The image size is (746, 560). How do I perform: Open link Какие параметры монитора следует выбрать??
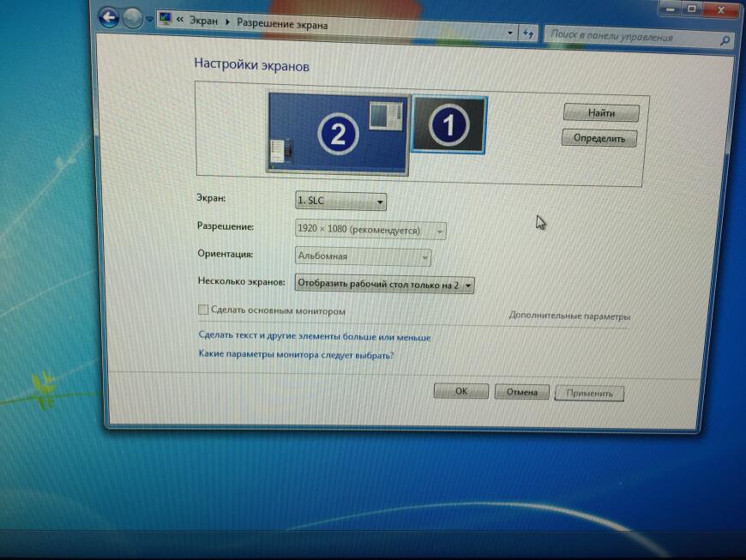(x=296, y=355)
